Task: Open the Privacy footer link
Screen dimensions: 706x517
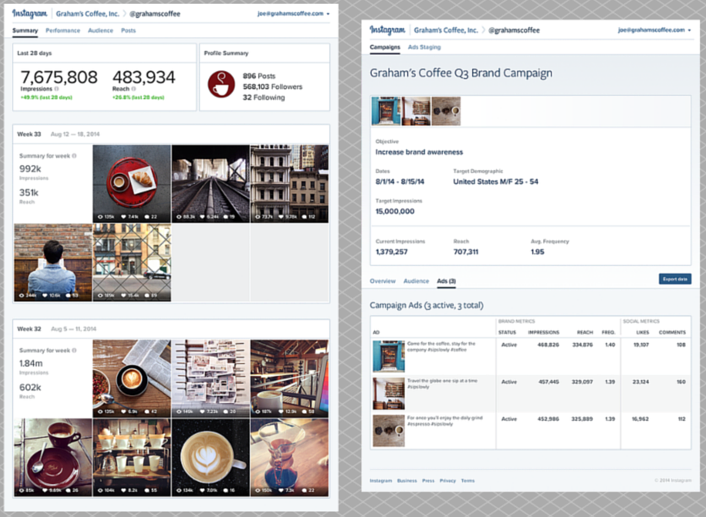Action: (x=448, y=481)
